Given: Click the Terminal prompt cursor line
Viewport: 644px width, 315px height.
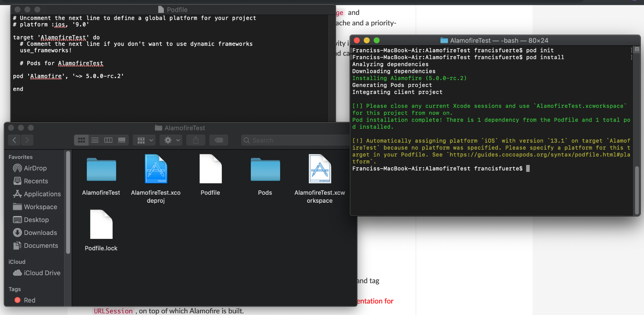Looking at the screenshot, I should tap(441, 168).
